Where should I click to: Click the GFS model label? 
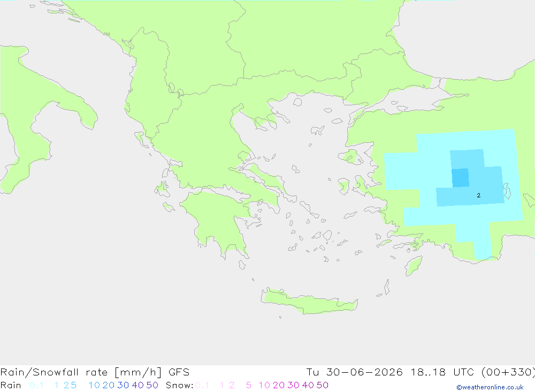pos(179,372)
